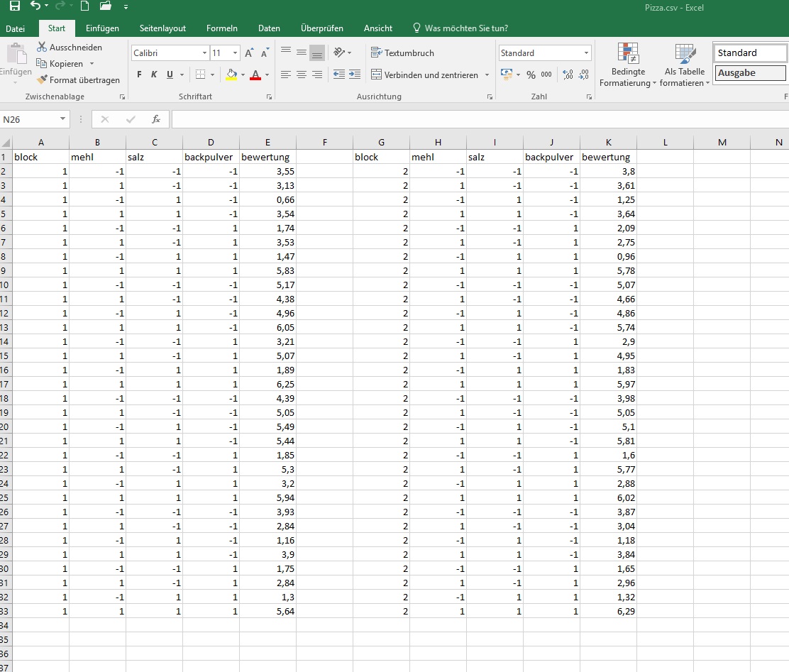Enable Textumbruch text wrapping

(402, 53)
